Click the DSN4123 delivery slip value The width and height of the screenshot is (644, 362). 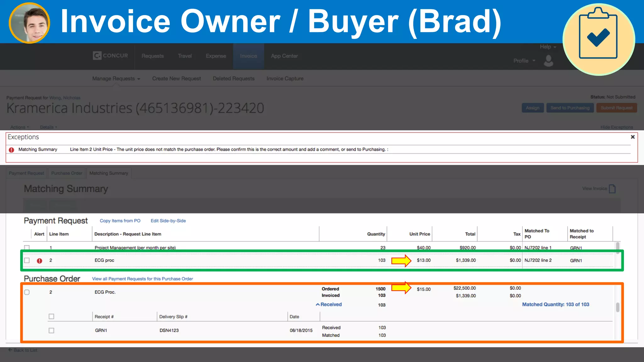point(169,331)
